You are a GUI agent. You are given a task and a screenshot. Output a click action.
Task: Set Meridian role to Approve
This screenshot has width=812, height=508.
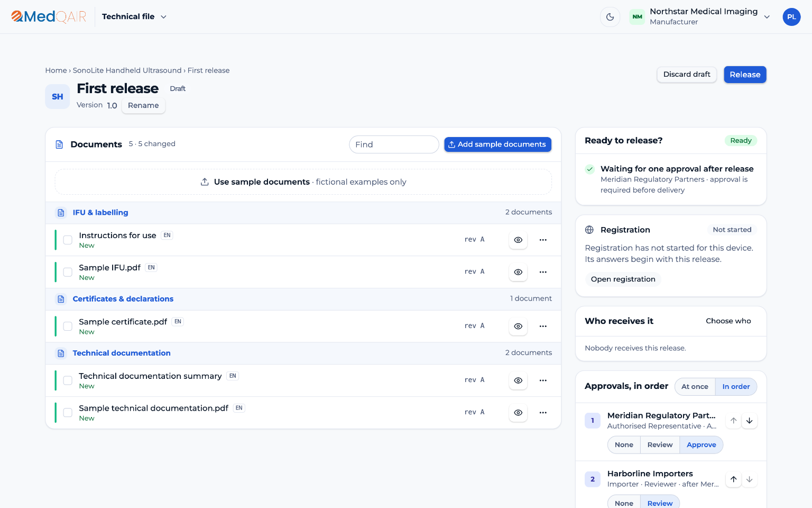pos(701,445)
